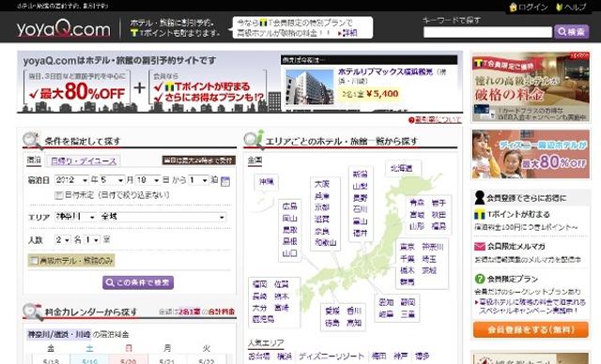
Task: Open the year dropdown showing 2012
Action: click(x=71, y=180)
